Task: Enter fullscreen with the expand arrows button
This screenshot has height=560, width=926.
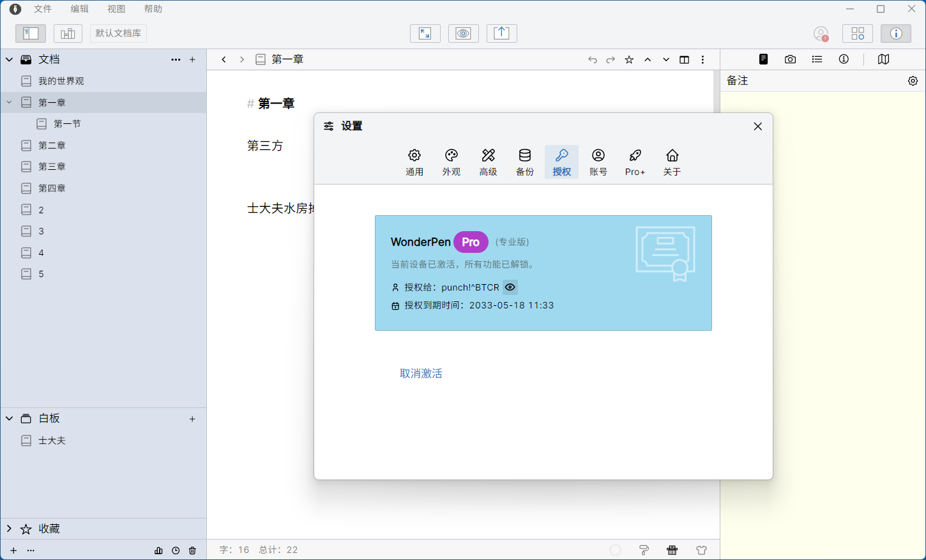Action: click(x=425, y=33)
